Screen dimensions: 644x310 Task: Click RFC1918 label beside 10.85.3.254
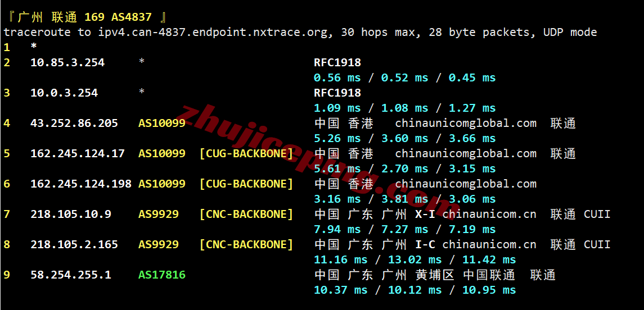(x=337, y=62)
